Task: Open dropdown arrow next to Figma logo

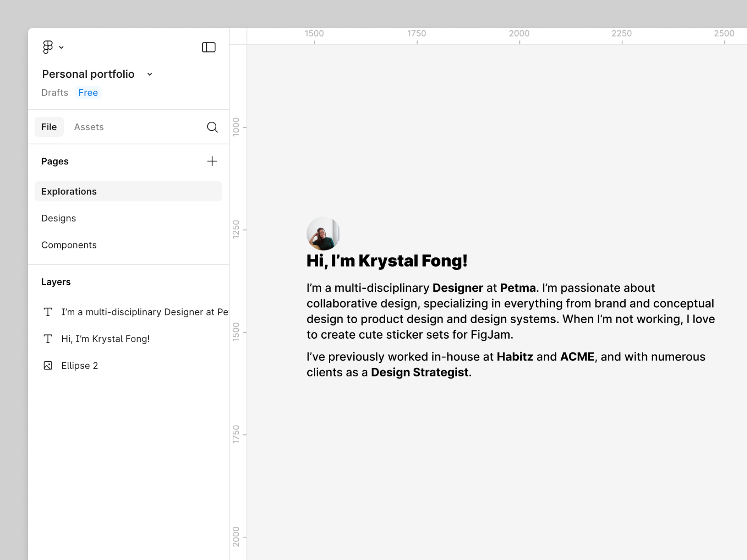Action: (61, 47)
